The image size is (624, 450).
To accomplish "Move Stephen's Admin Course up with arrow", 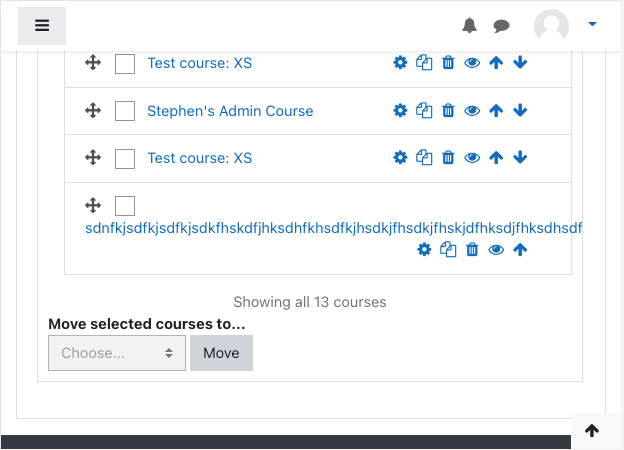I will 496,110.
